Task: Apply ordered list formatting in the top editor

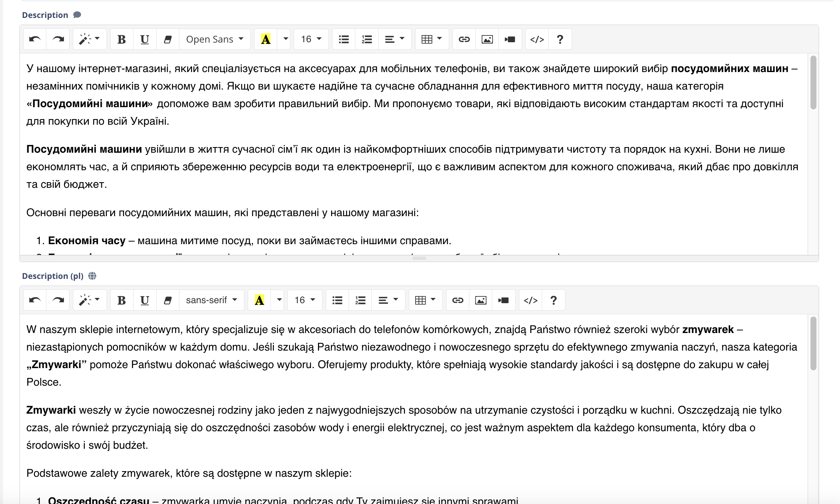Action: click(x=367, y=39)
